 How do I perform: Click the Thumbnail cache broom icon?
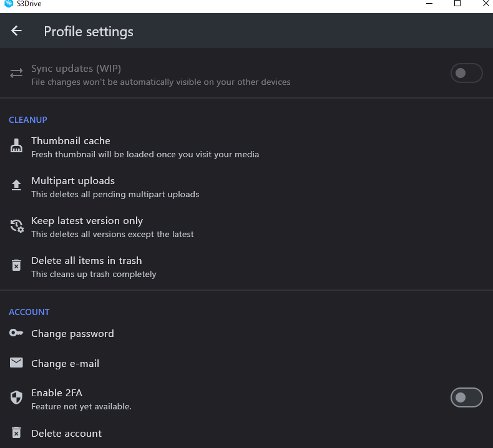pyautogui.click(x=16, y=146)
